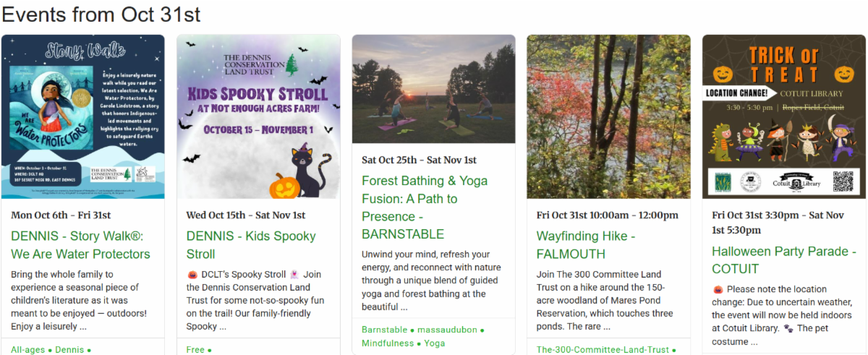The image size is (868, 355).
Task: Select the 'Dennis' tag under Story Walk
Action: tap(69, 350)
